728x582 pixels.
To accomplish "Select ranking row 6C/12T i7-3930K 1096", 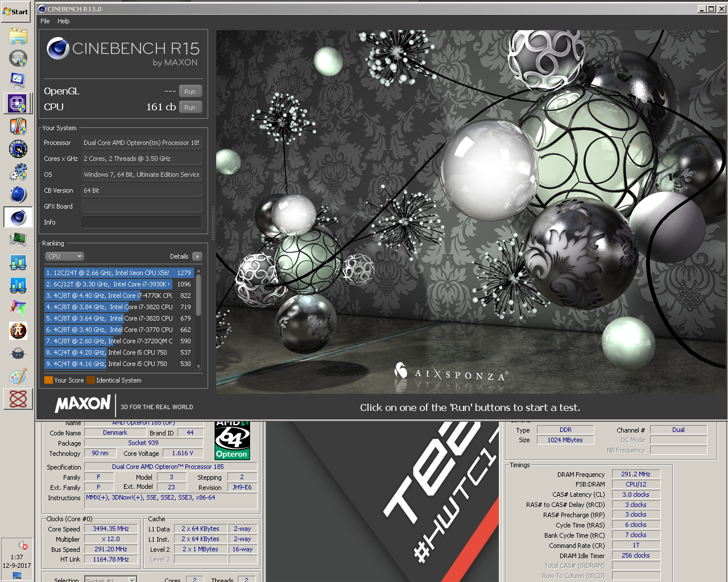I will tap(119, 284).
